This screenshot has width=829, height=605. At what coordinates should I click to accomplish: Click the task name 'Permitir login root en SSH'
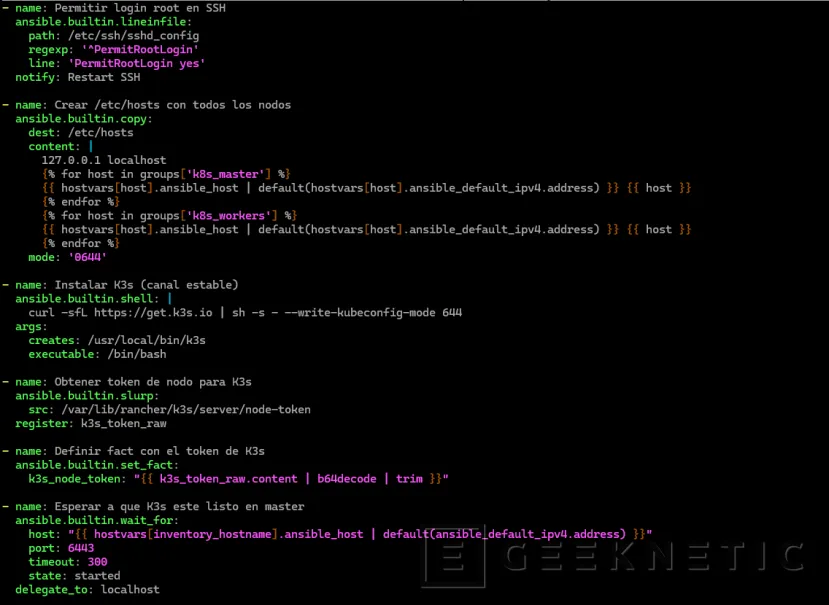tap(140, 8)
